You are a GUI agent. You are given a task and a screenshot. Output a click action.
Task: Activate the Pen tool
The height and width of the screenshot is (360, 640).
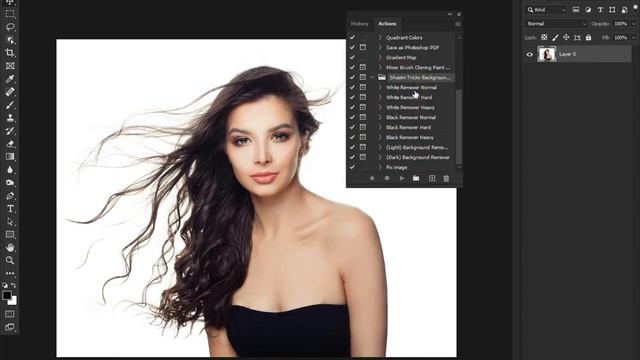click(x=10, y=196)
